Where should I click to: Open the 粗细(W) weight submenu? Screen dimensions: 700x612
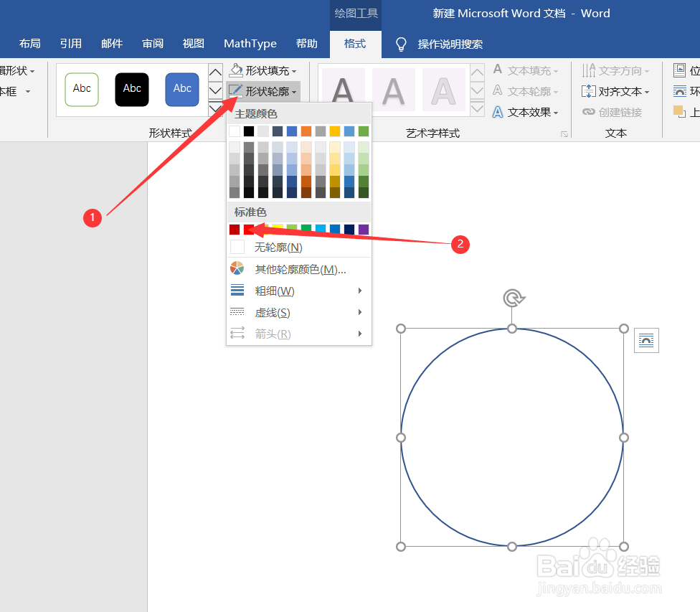(x=299, y=291)
